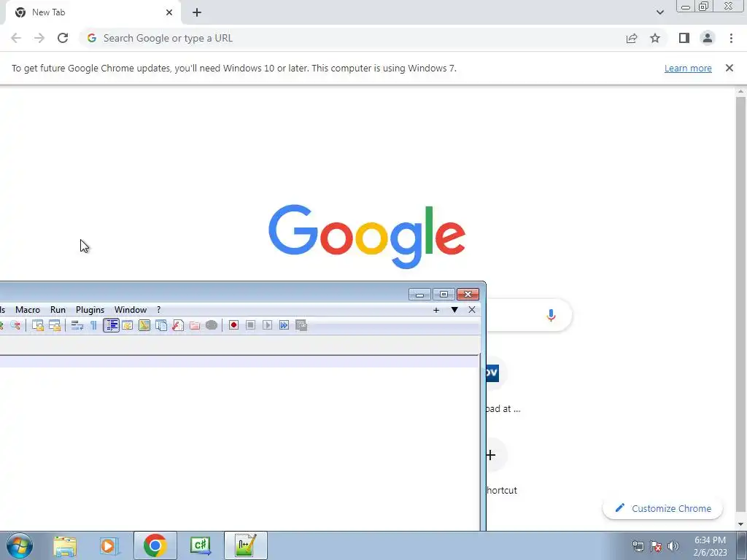
Task: Open the Chrome side panel icon
Action: pos(684,38)
